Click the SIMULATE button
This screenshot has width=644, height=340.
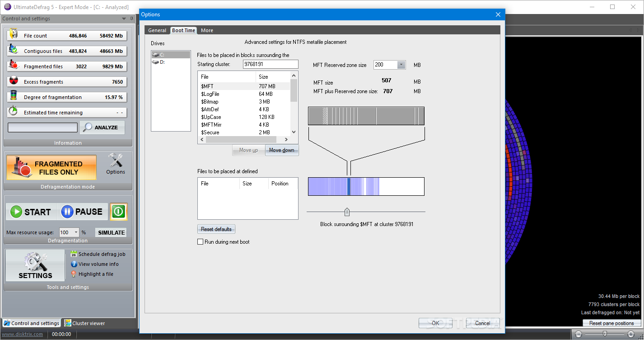(x=111, y=232)
